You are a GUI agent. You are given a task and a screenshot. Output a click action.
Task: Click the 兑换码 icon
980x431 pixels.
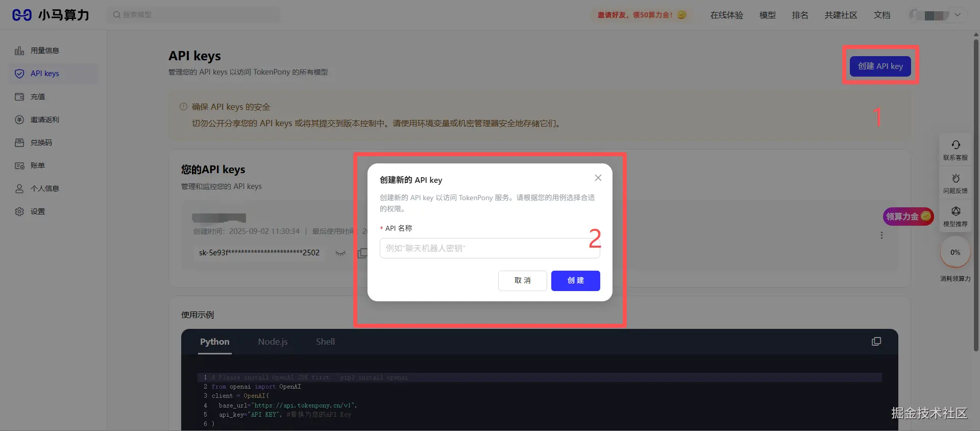(x=19, y=142)
